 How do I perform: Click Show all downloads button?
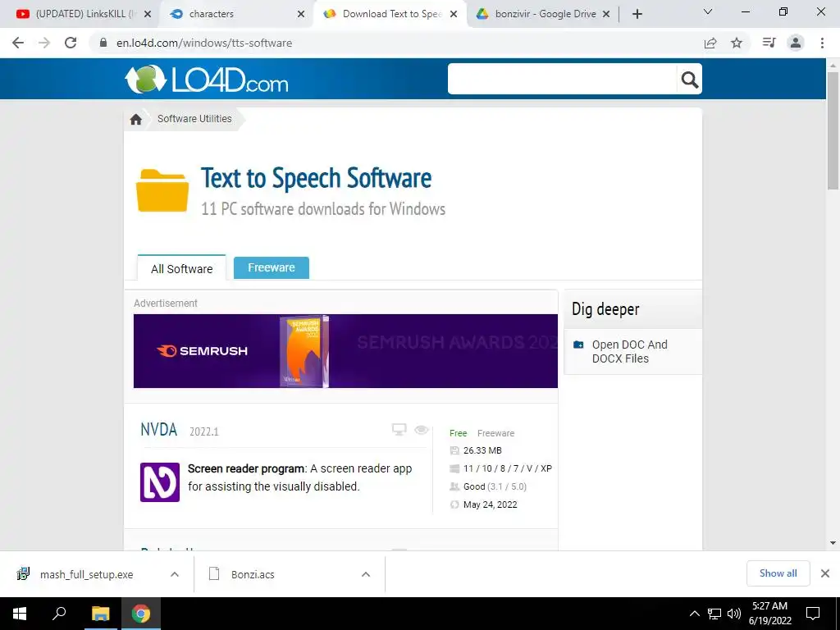click(778, 573)
